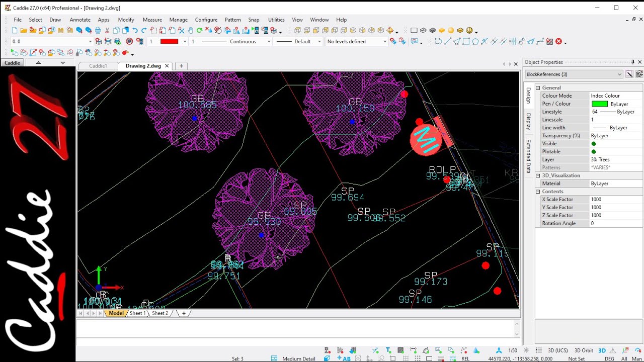Screen dimensions: 644x362
Task: Toggle the Visible green dot property
Action: (594, 144)
